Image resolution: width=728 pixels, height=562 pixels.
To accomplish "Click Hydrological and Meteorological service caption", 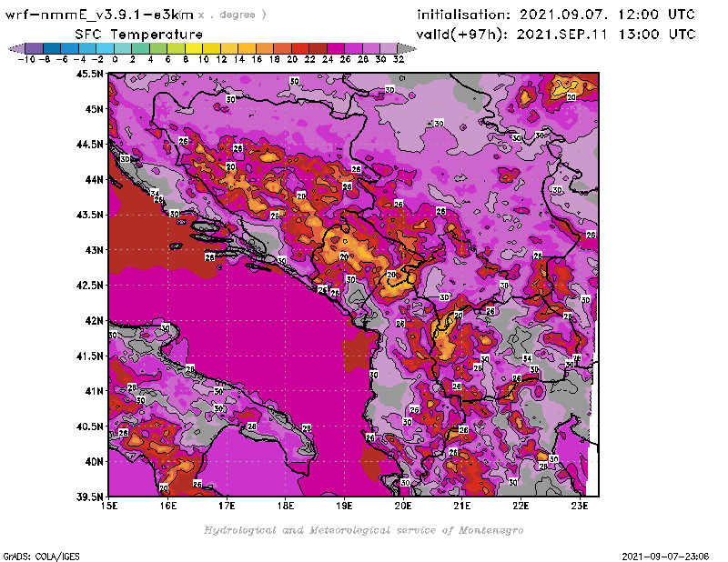I will pos(363,530).
